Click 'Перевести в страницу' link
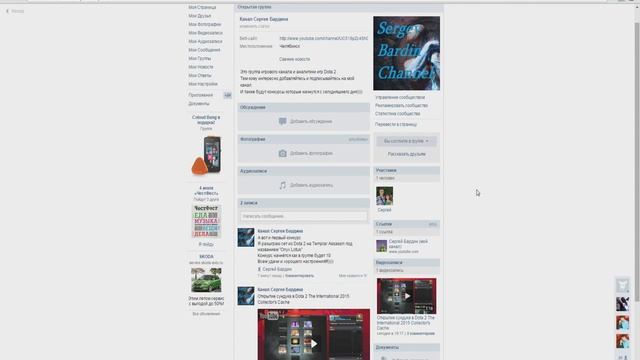 (x=396, y=124)
